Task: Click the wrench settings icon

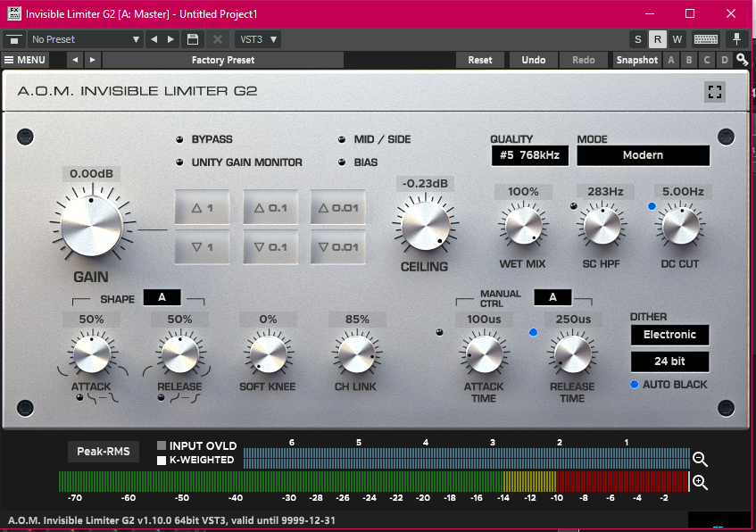Action: [743, 60]
